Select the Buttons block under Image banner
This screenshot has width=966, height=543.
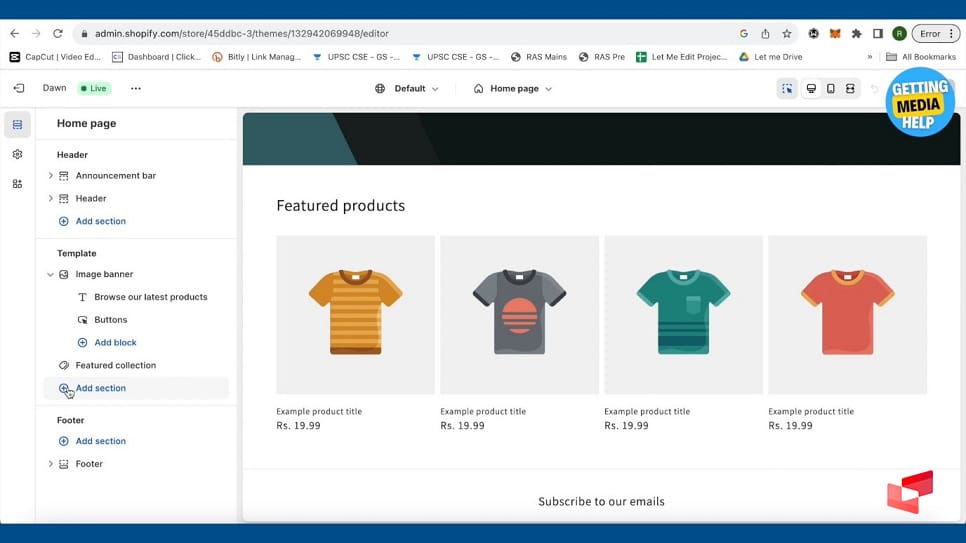110,320
